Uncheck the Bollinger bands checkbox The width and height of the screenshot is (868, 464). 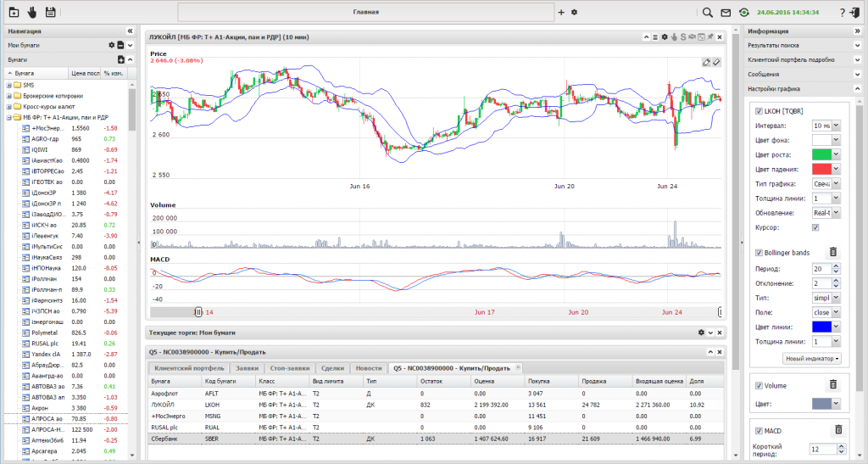[759, 252]
